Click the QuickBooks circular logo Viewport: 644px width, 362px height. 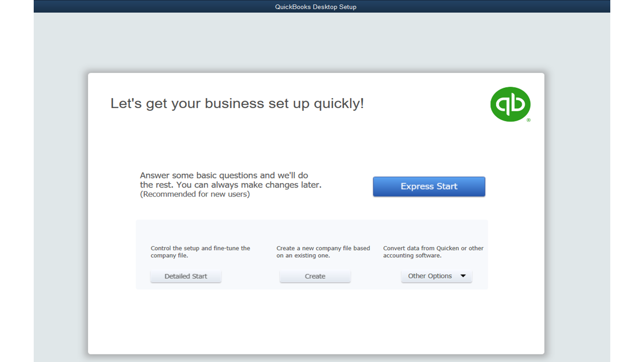tap(510, 104)
